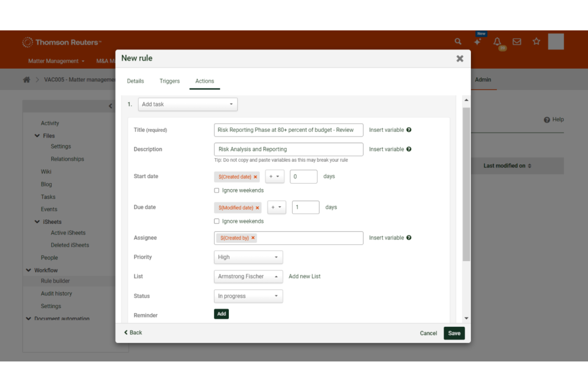588x392 pixels.
Task: Show help for Assignee Insert variable
Action: point(409,238)
